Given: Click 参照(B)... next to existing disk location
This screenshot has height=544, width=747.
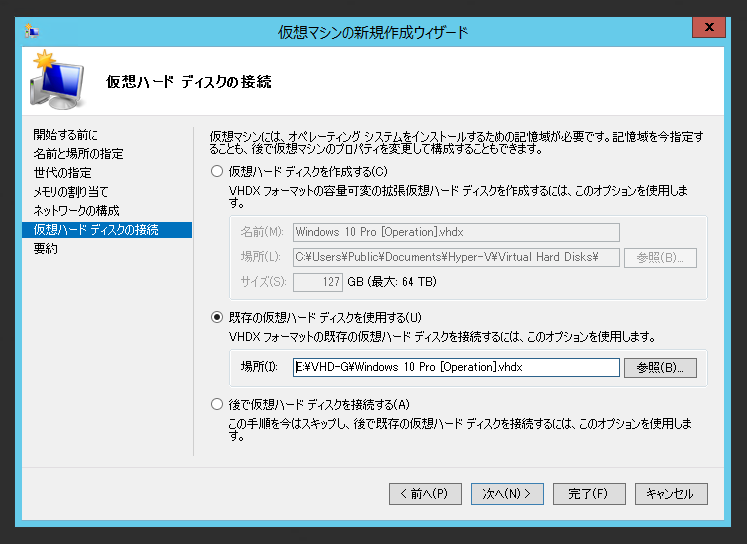Looking at the screenshot, I should pyautogui.click(x=660, y=368).
